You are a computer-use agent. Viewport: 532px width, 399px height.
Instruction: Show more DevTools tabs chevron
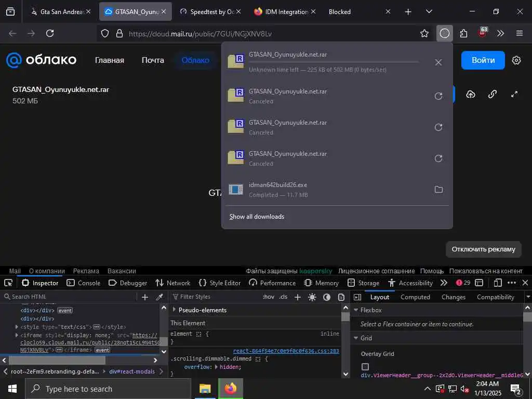click(444, 283)
